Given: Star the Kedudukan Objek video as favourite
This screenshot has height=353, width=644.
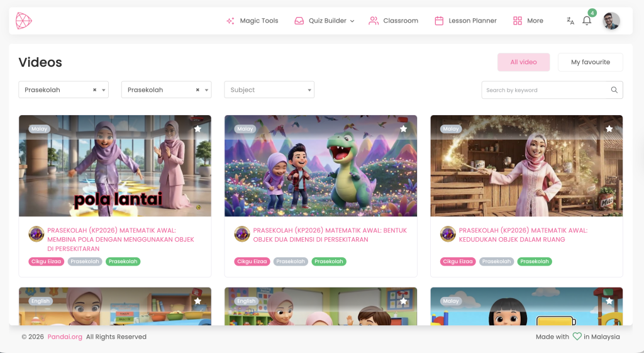Looking at the screenshot, I should tap(609, 128).
